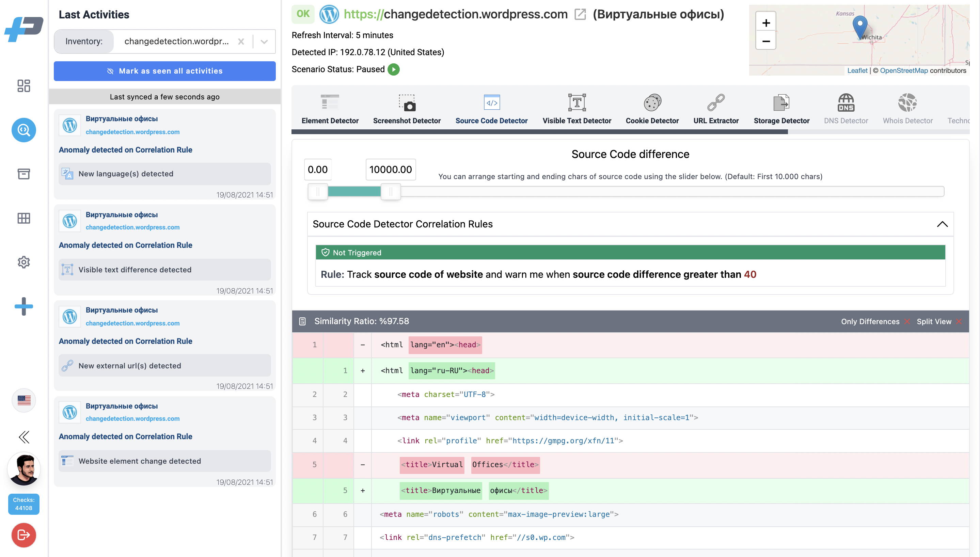The width and height of the screenshot is (980, 557).
Task: Open settings gear in left sidebar
Action: (24, 262)
